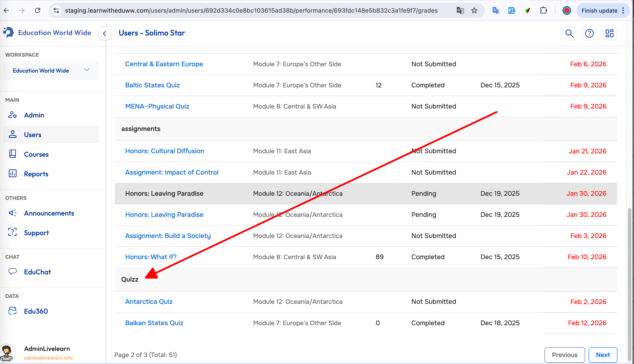Open the Reports sidebar item

[x=36, y=174]
